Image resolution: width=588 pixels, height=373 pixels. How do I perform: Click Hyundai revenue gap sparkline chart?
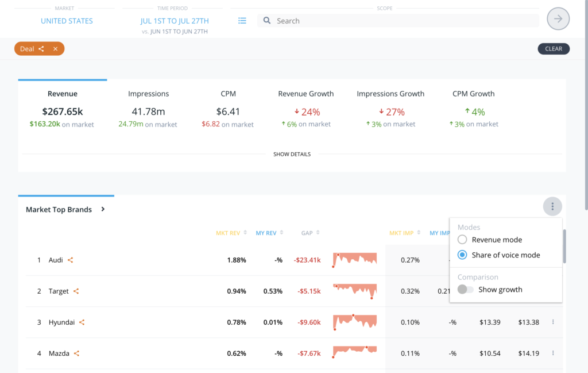pyautogui.click(x=354, y=322)
